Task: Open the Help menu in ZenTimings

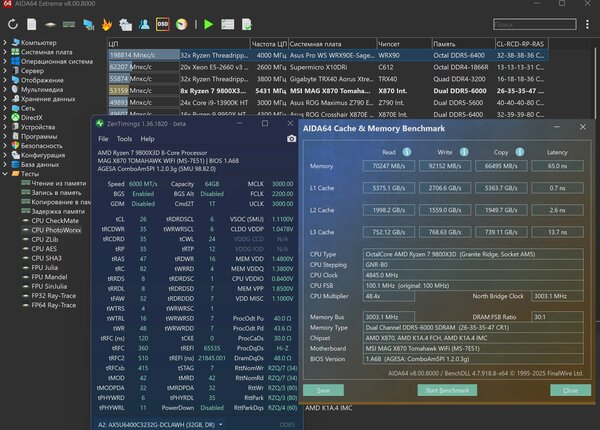Action: coord(147,139)
